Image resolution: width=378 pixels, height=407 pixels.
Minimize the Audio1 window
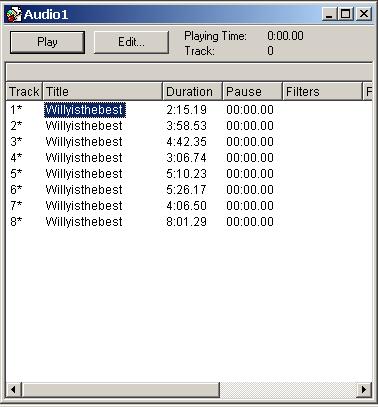329,14
